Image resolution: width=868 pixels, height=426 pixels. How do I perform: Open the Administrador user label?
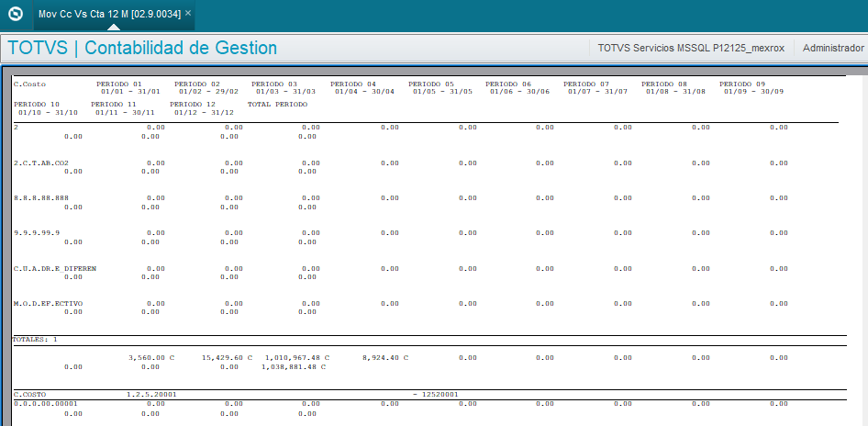coord(833,48)
